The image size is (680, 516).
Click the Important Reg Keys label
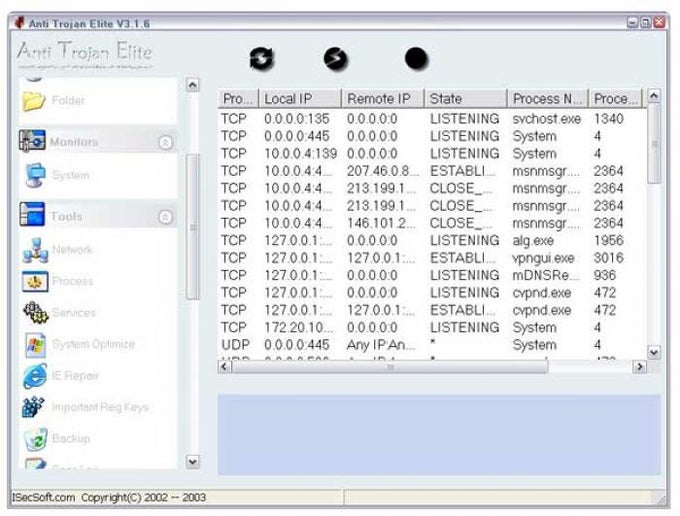(x=100, y=407)
